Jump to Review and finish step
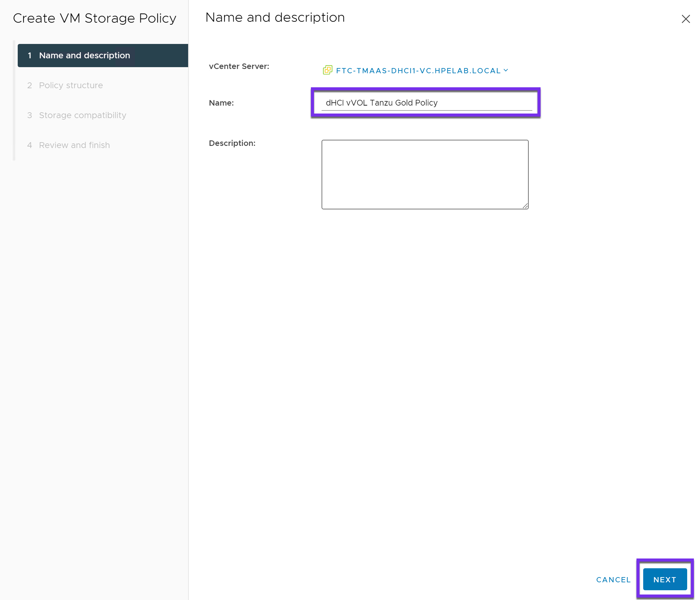 click(74, 145)
